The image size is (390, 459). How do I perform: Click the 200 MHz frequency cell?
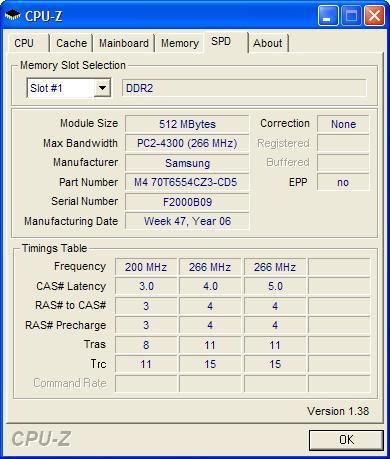[x=146, y=267]
